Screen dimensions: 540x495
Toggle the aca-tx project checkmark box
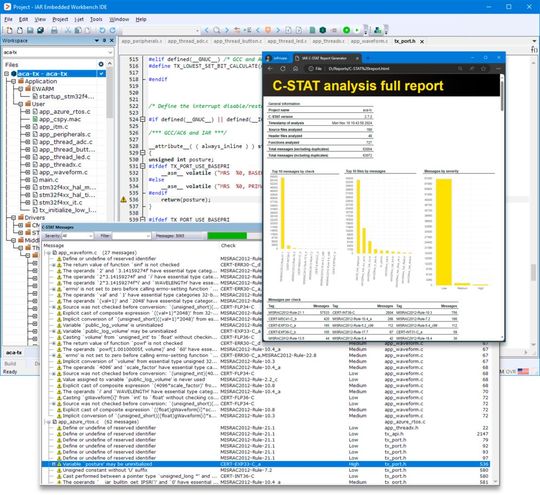tap(101, 74)
